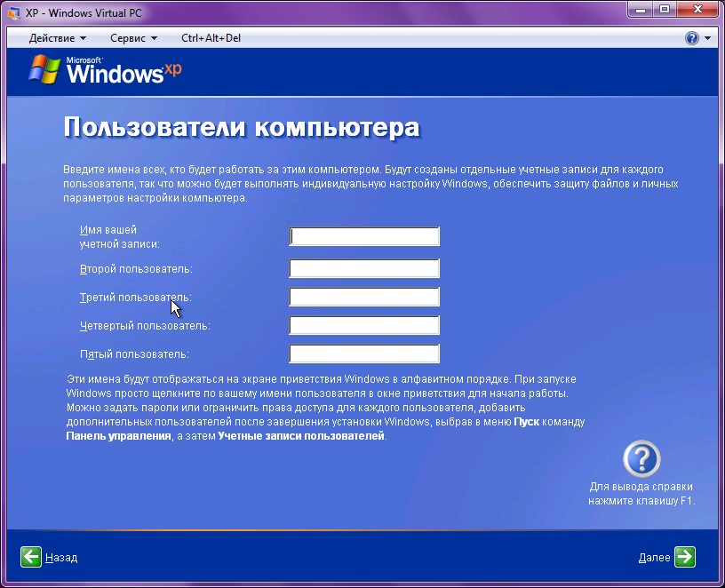Expand the help dropdown arrow in toolbar
Viewport: 725px width, 588px height.
point(708,38)
